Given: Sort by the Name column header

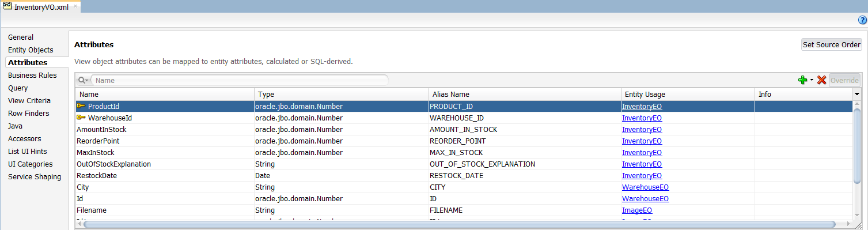Looking at the screenshot, I should click(x=165, y=94).
